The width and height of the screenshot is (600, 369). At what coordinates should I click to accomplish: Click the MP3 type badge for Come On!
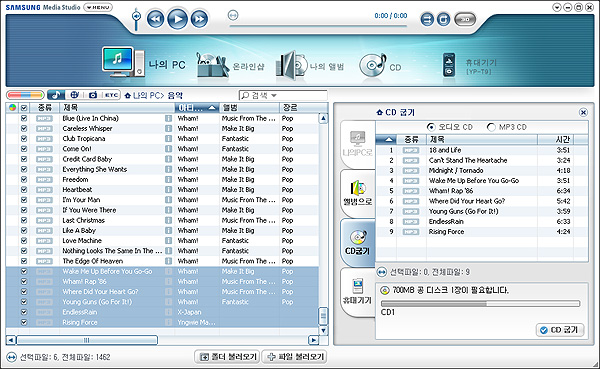click(44, 149)
